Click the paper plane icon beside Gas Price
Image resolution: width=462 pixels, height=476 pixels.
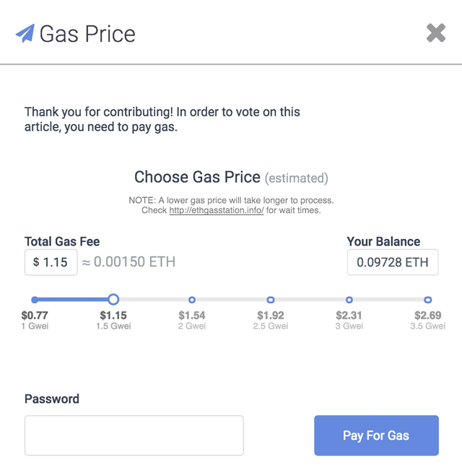pos(25,33)
